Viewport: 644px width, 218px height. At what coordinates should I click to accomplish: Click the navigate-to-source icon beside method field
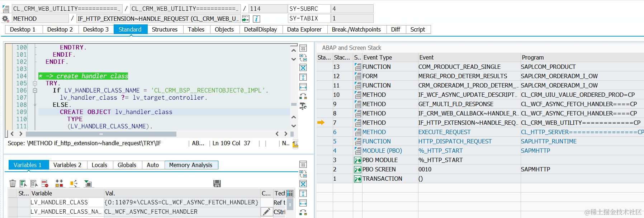pyautogui.click(x=246, y=19)
